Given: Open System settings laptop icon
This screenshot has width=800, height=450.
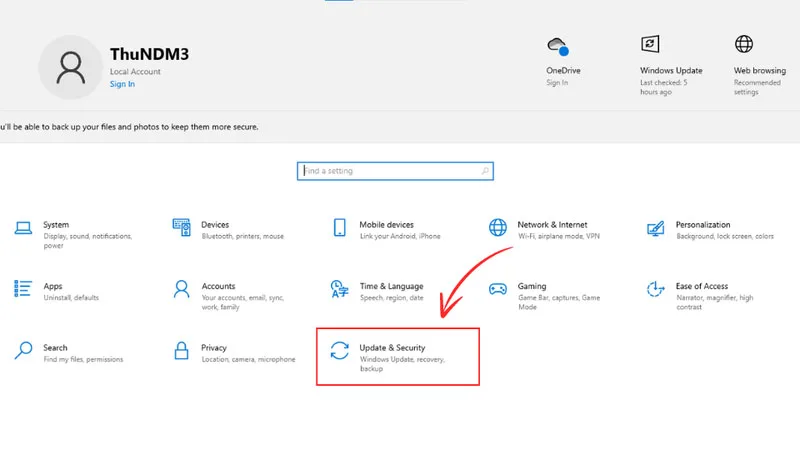Looking at the screenshot, I should click(23, 228).
